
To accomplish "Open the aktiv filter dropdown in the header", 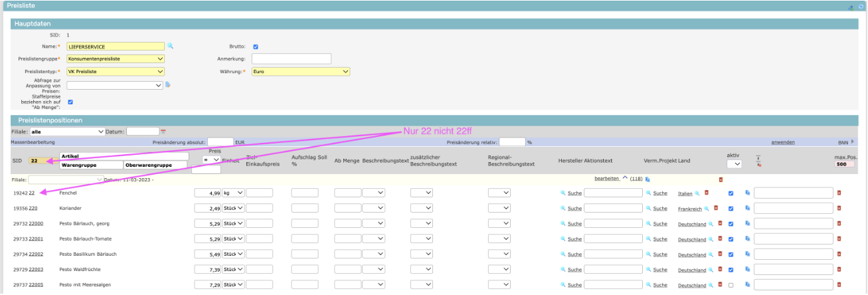I will click(x=734, y=163).
